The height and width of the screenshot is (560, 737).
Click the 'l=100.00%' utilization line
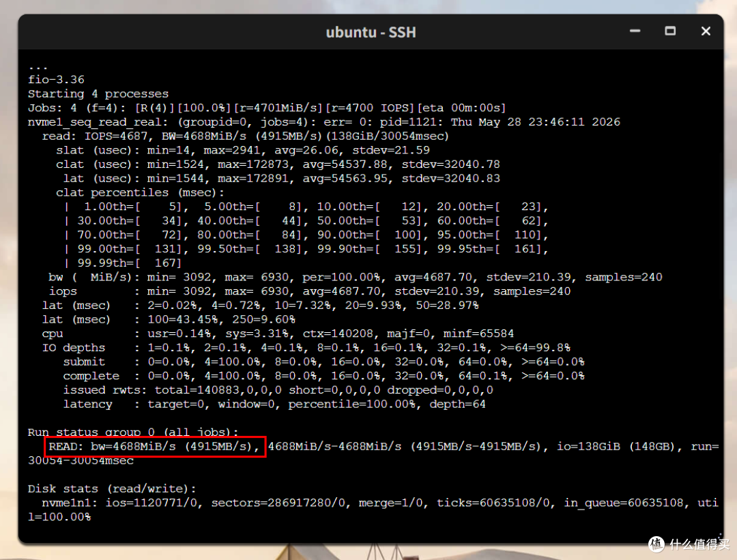pos(59,516)
